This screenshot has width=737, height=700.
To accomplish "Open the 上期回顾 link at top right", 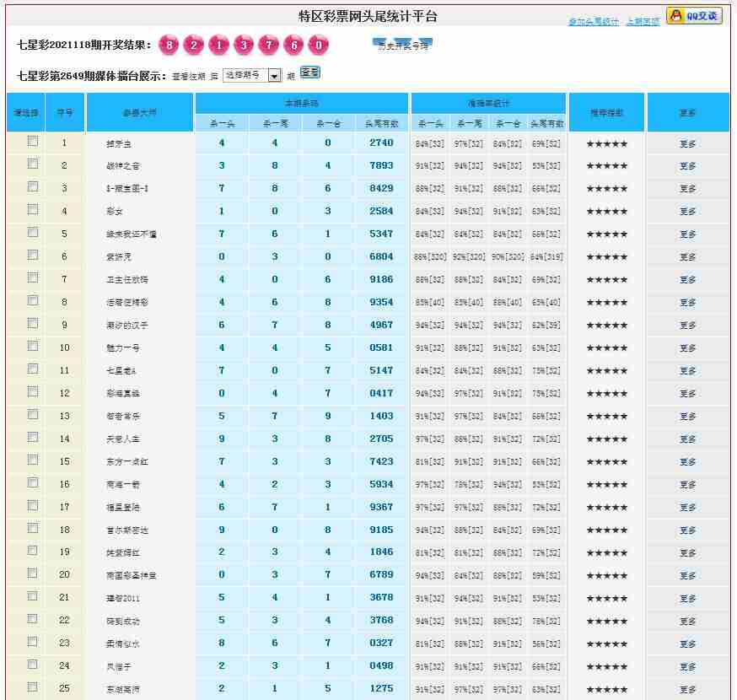I will click(x=643, y=22).
